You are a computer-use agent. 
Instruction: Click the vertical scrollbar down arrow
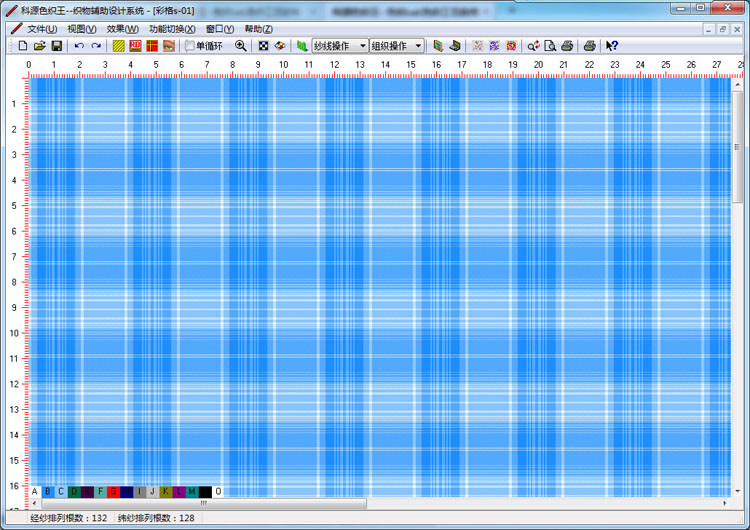coord(737,491)
